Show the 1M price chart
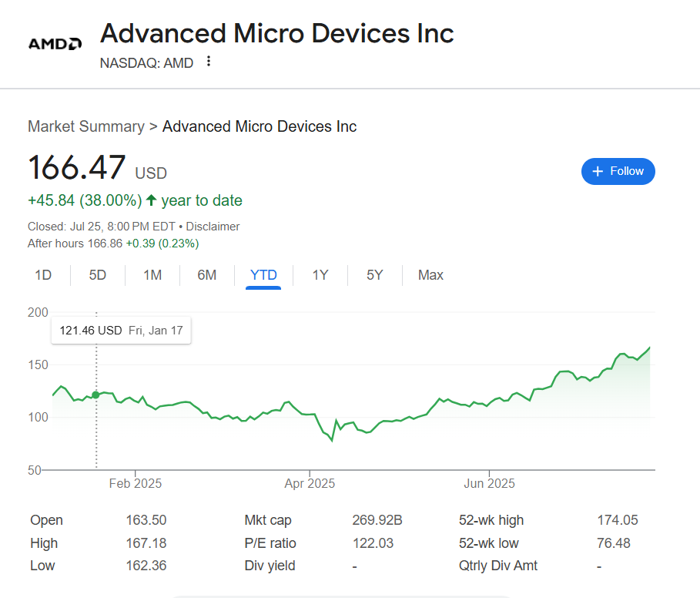700x598 pixels. [x=152, y=275]
